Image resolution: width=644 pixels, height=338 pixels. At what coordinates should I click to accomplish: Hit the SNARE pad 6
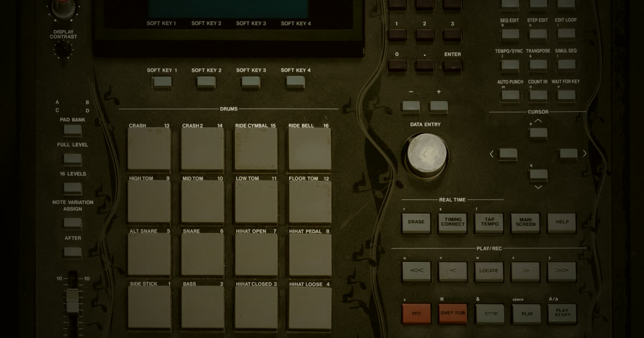(203, 255)
